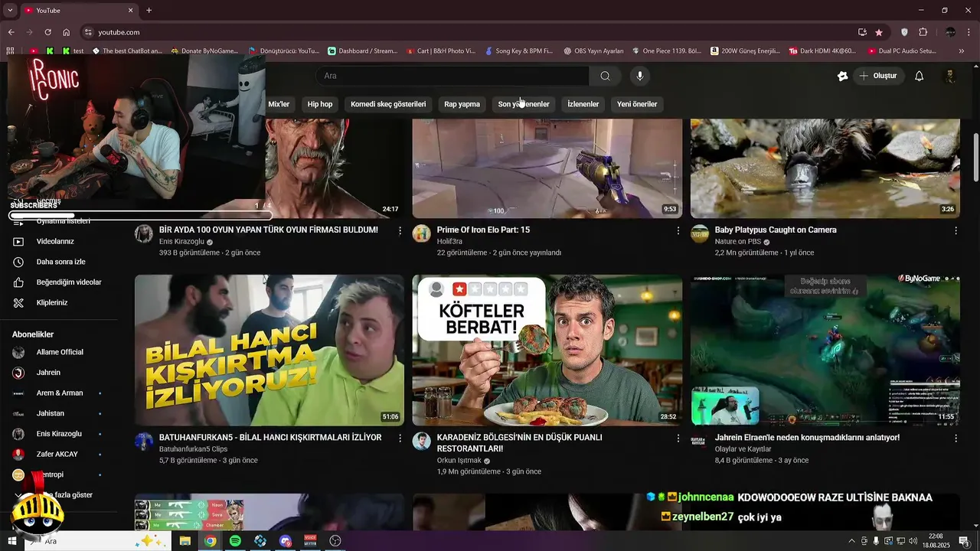Select the Mix'ler filter chip
Screen dimensions: 980x551
[279, 104]
